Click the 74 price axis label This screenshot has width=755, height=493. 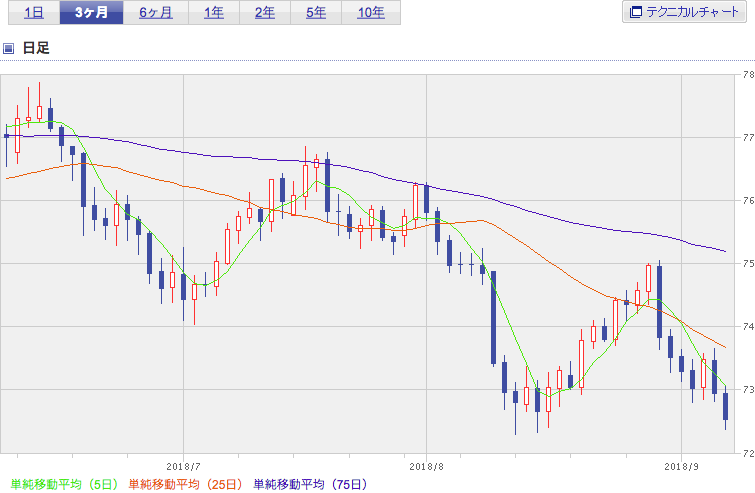click(x=748, y=326)
